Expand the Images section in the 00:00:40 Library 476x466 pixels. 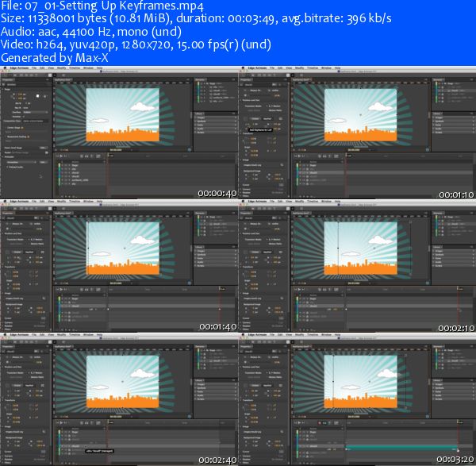(x=196, y=117)
